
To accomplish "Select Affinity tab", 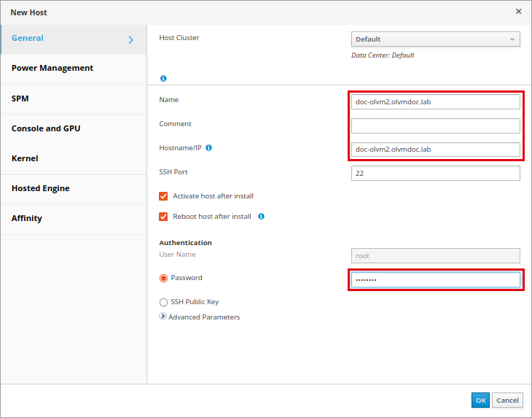I will tap(74, 220).
